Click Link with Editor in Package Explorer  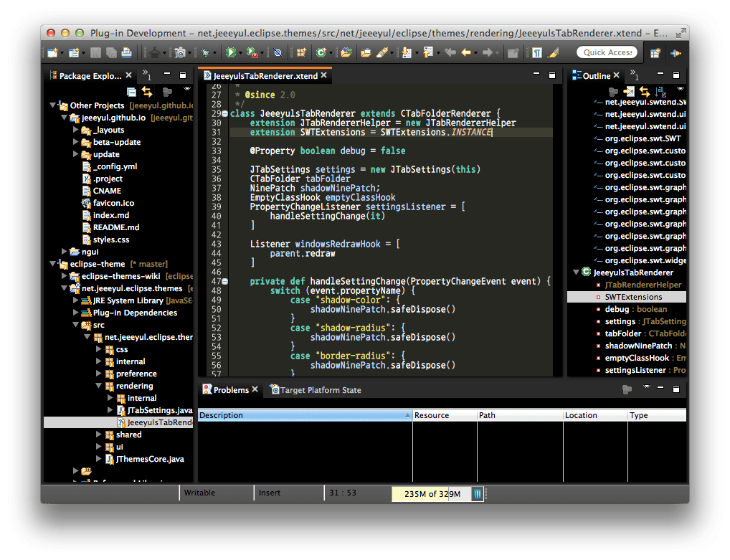pos(147,92)
